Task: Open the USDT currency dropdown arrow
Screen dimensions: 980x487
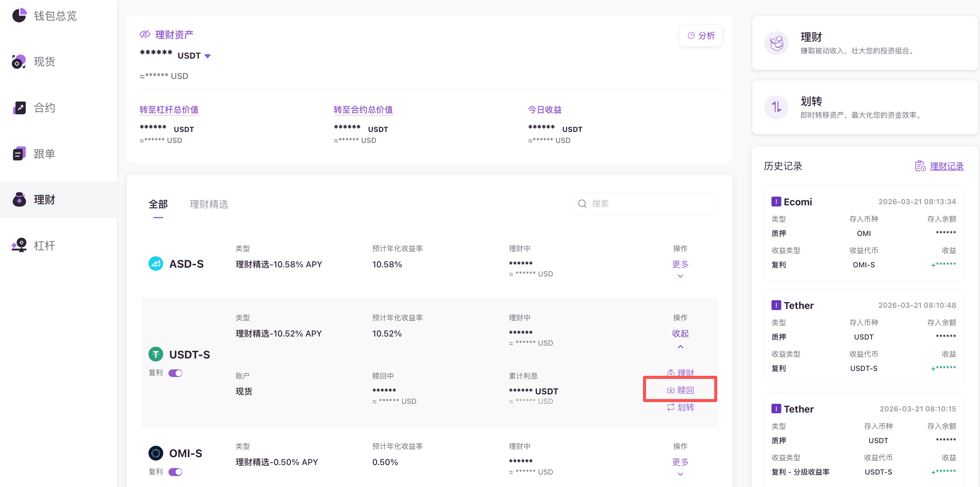Action: pos(208,56)
